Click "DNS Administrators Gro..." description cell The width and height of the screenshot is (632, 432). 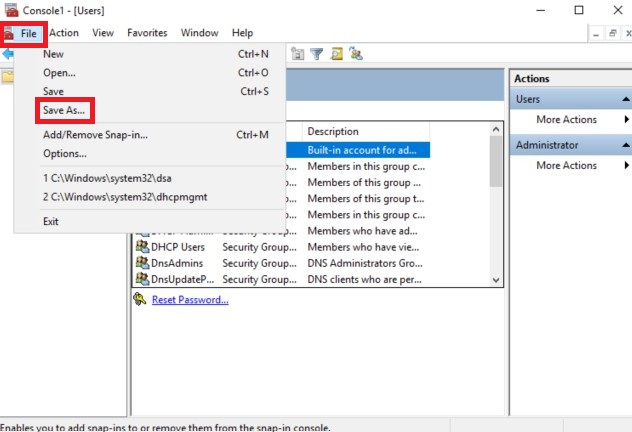click(365, 263)
